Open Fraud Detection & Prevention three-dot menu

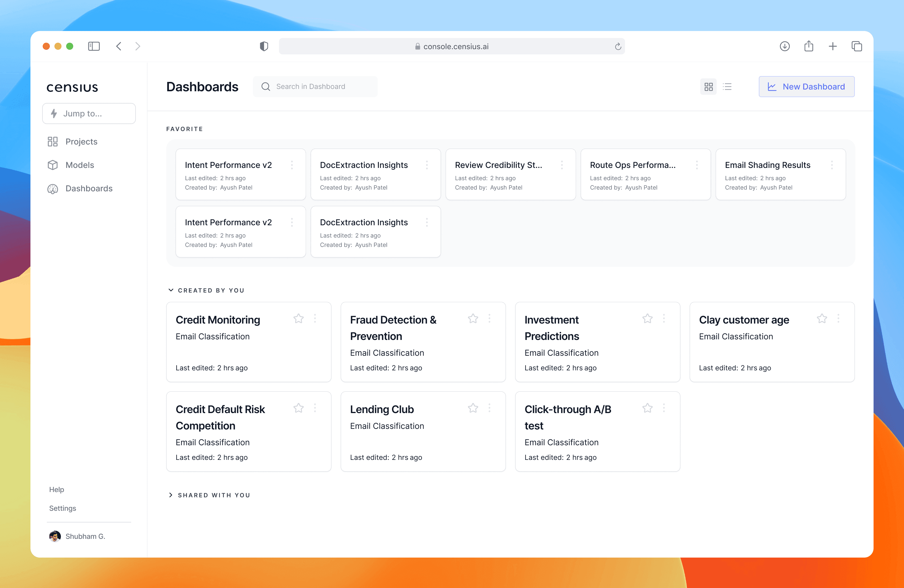click(x=489, y=319)
